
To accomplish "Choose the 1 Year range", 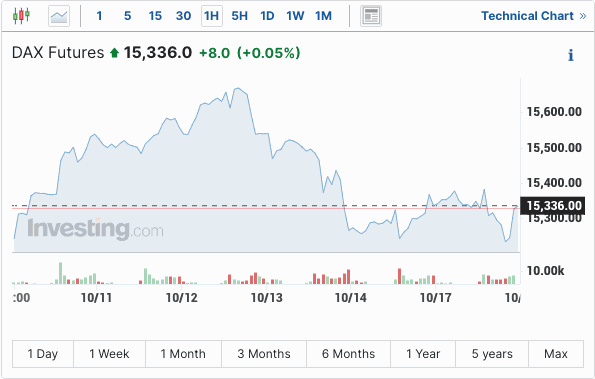I will [423, 354].
